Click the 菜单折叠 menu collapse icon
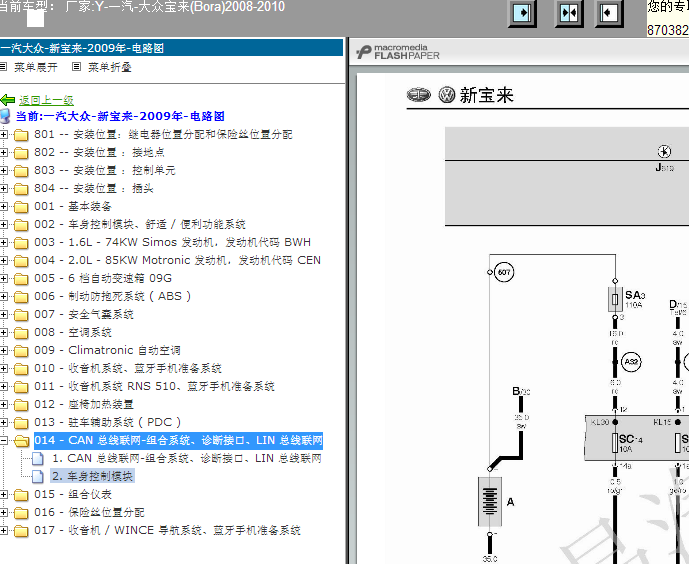 coord(76,67)
